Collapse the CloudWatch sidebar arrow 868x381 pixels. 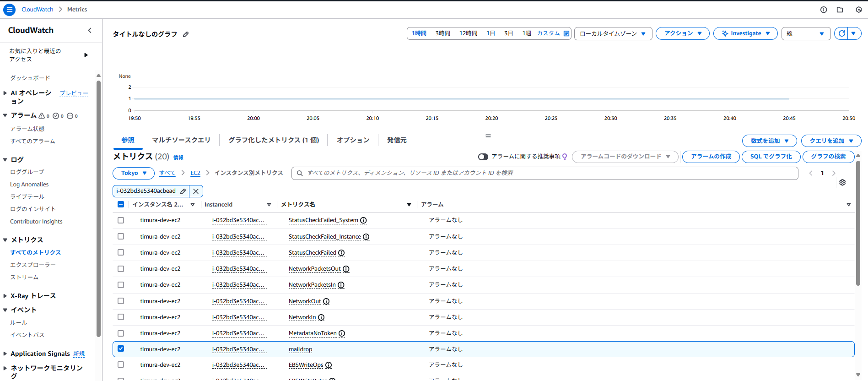point(90,30)
